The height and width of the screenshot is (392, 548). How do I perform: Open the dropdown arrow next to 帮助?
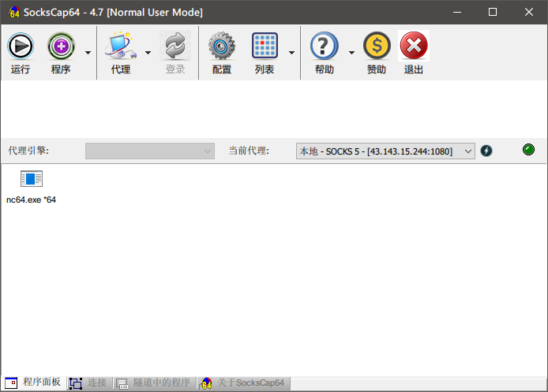351,53
